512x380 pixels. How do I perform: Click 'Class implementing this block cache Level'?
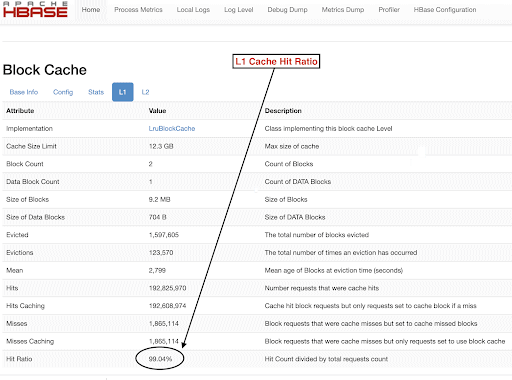point(328,128)
